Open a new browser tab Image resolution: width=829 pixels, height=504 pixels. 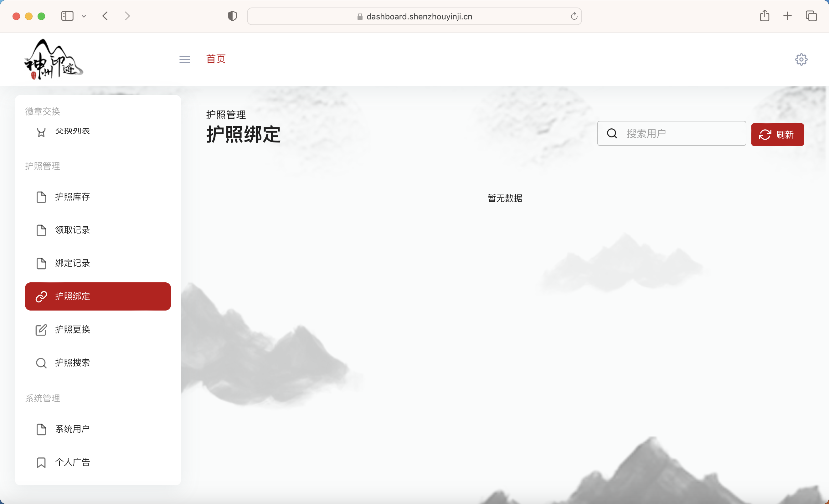[787, 16]
